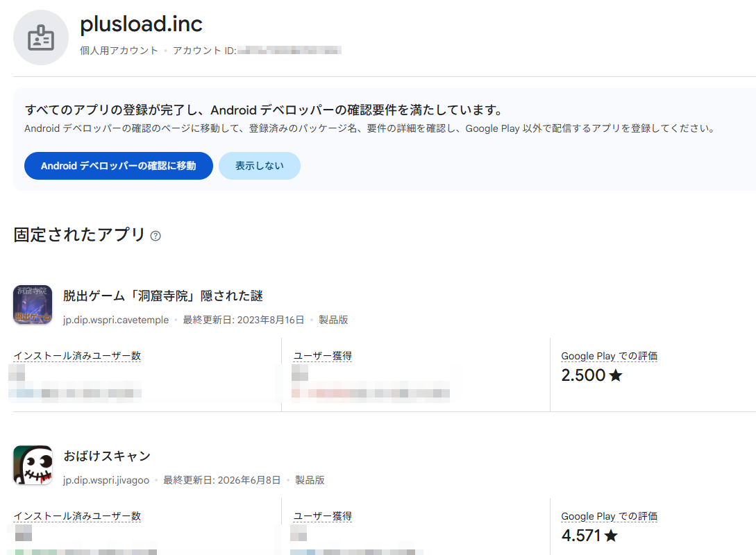
Task: Click 製品版 status for おばけスキャン app
Action: [x=310, y=480]
